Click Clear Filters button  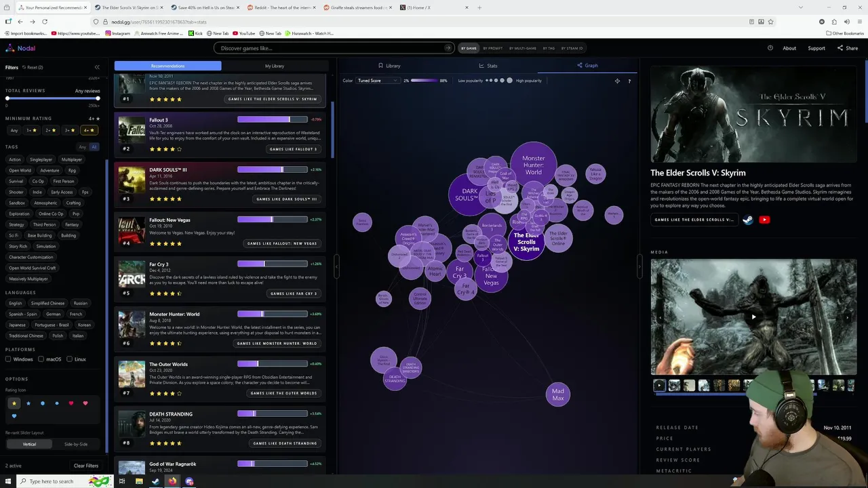click(86, 466)
